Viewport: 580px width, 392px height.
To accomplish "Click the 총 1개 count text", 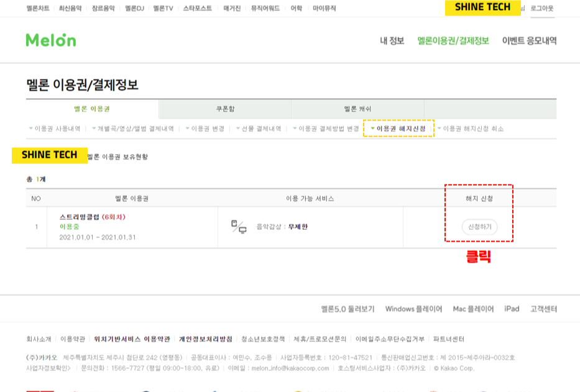I will (36, 180).
